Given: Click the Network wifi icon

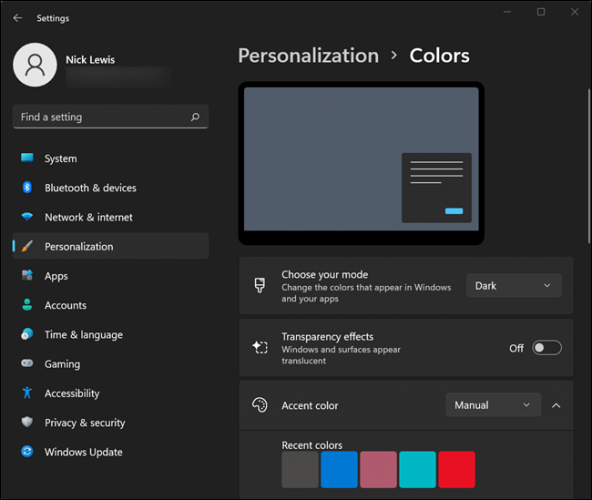Looking at the screenshot, I should (x=27, y=217).
